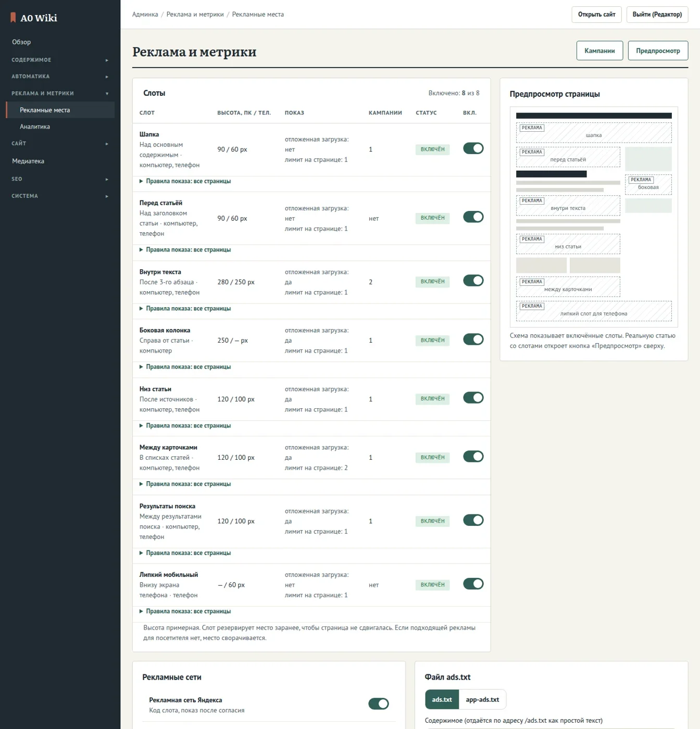The width and height of the screenshot is (700, 729).
Task: Open Аналитика in the sidebar
Action: pyautogui.click(x=60, y=127)
